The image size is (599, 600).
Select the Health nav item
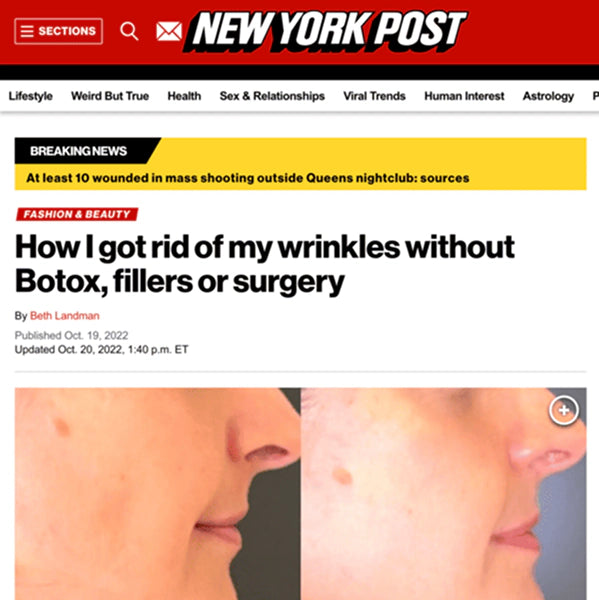tap(184, 96)
